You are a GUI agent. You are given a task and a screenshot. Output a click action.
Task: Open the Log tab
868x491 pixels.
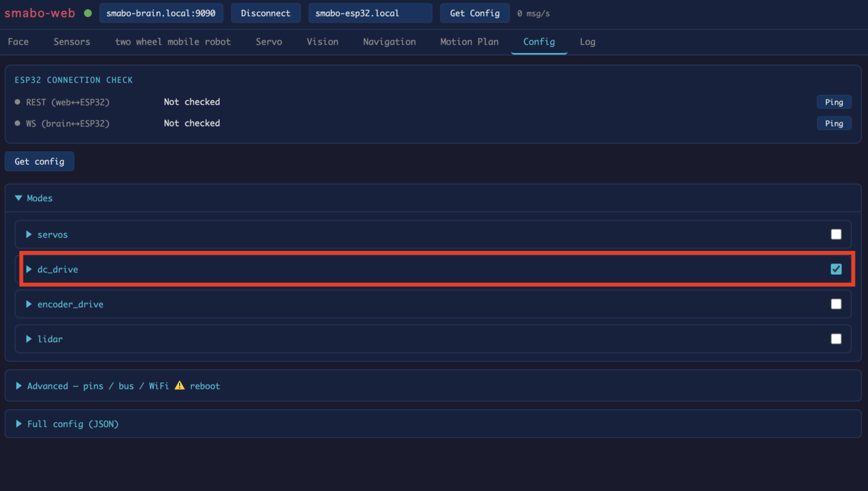[x=588, y=42]
